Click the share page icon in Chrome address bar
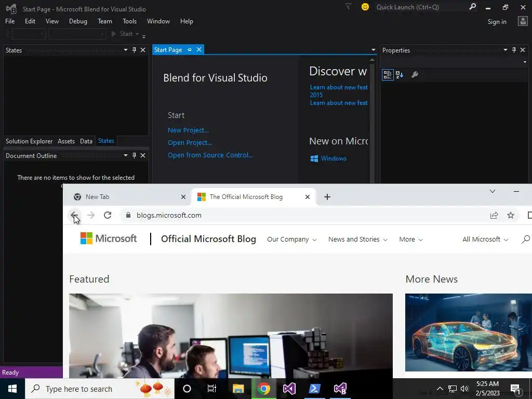532x399 pixels. point(494,215)
